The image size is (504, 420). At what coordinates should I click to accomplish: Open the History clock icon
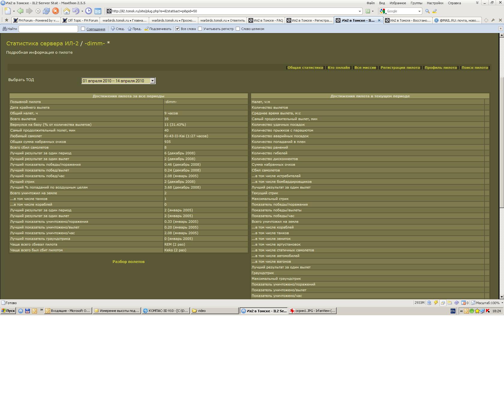[88, 11]
